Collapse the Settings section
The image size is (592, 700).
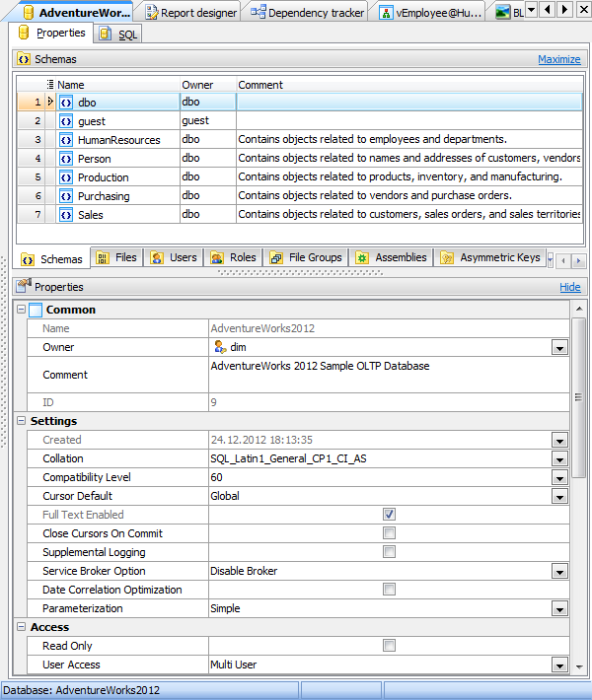pos(22,421)
